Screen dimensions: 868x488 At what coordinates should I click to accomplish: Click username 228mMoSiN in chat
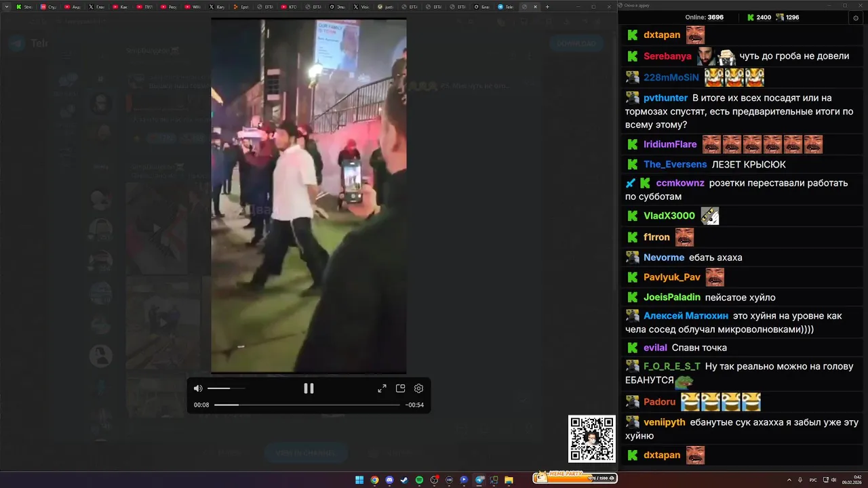click(671, 77)
